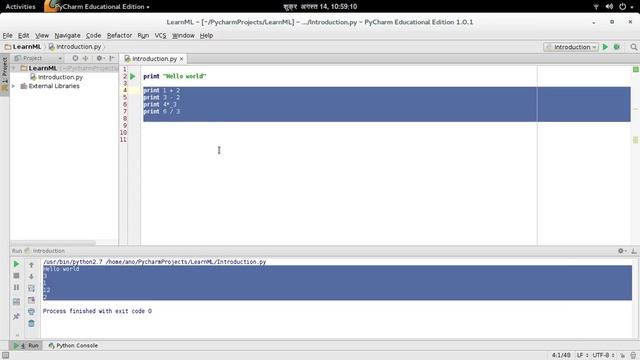Hide the Project panel with the hide icon
The image size is (640, 360).
(112, 58)
